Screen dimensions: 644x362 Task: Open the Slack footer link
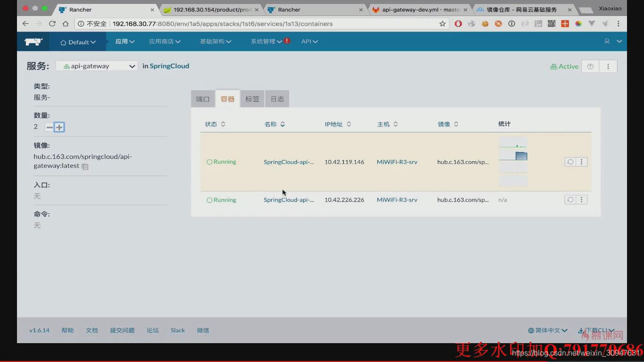point(178,330)
